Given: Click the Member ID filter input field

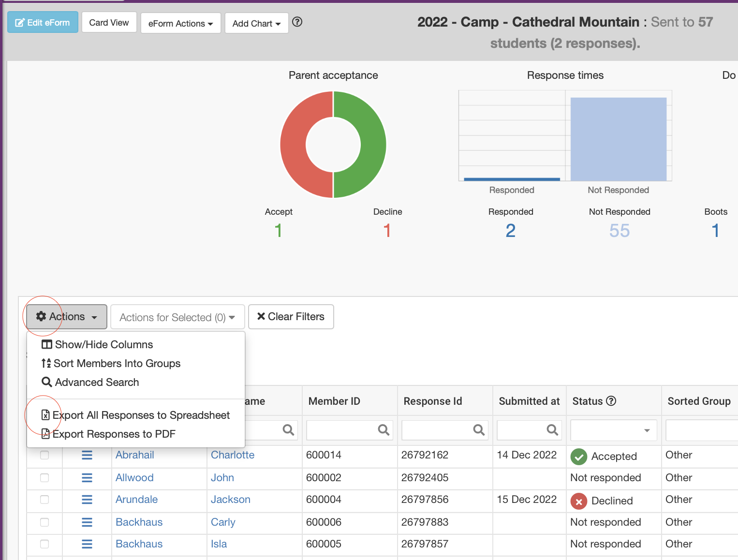Looking at the screenshot, I should pyautogui.click(x=341, y=430).
